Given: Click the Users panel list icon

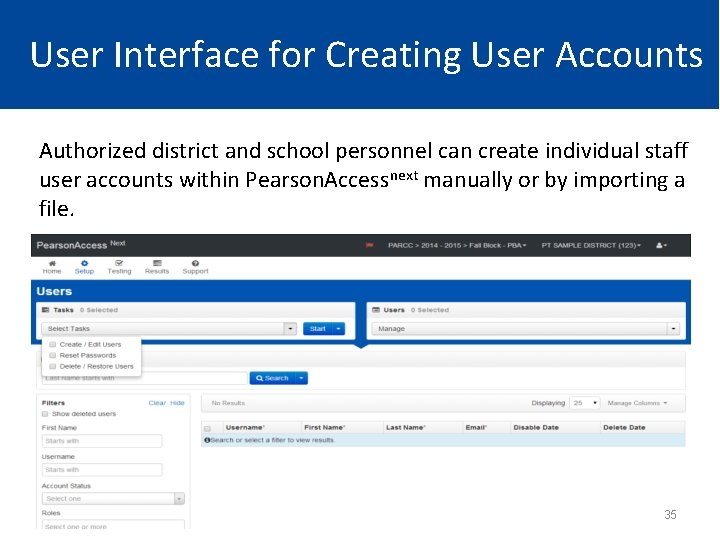Looking at the screenshot, I should (376, 310).
